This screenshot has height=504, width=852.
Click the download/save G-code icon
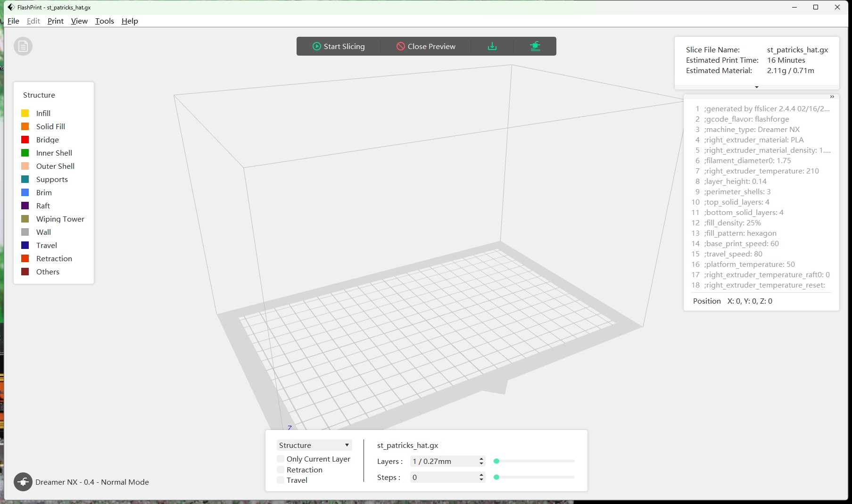(492, 46)
